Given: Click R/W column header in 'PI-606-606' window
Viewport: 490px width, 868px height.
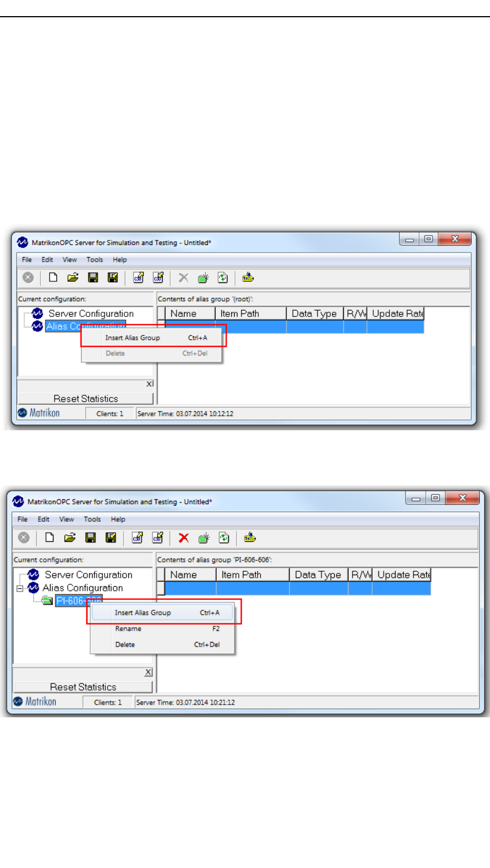Looking at the screenshot, I should (x=360, y=575).
